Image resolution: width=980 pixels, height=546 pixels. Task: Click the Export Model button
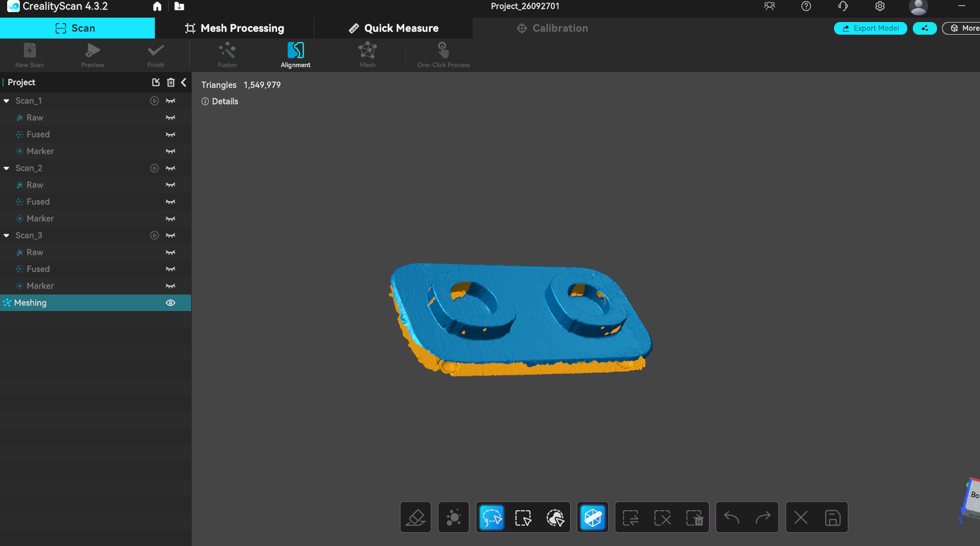click(870, 28)
